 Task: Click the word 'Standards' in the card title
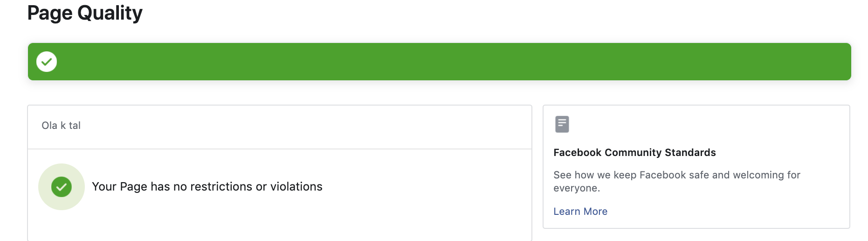tap(690, 153)
